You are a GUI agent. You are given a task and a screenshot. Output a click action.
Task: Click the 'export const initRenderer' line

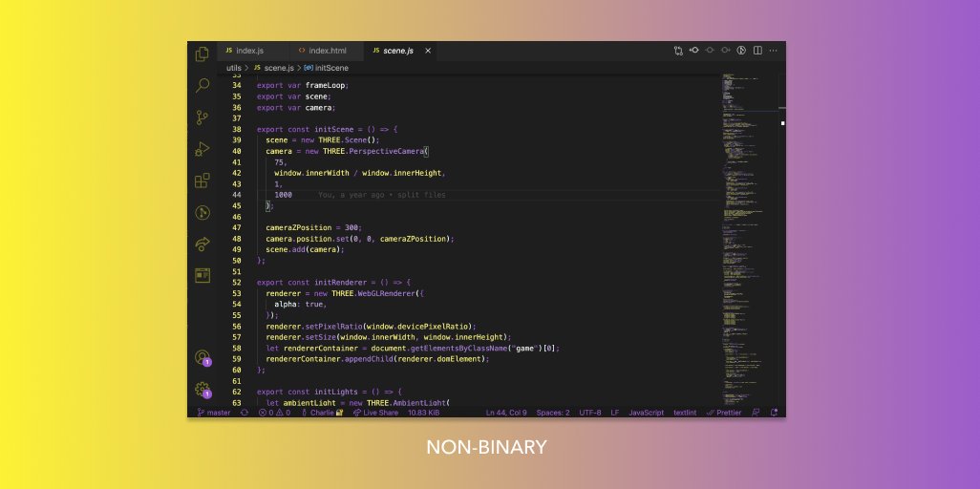(x=333, y=282)
